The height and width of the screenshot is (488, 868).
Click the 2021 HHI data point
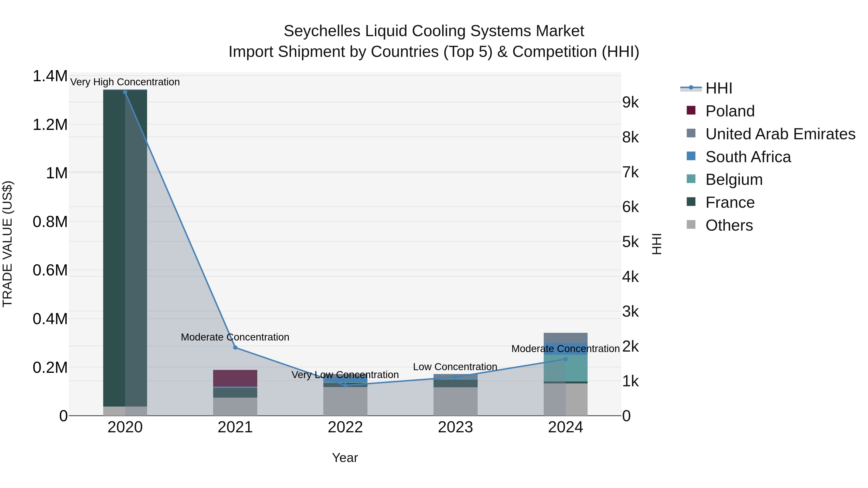pyautogui.click(x=235, y=348)
